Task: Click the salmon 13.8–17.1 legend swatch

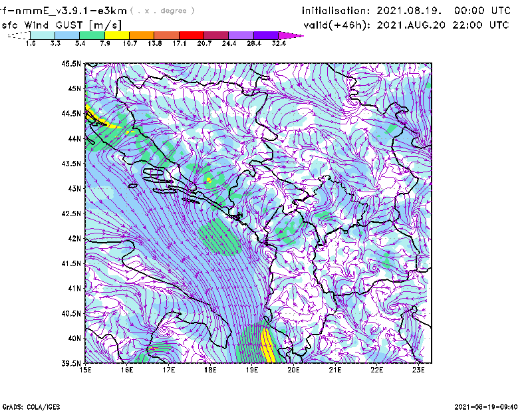Action: (x=167, y=35)
